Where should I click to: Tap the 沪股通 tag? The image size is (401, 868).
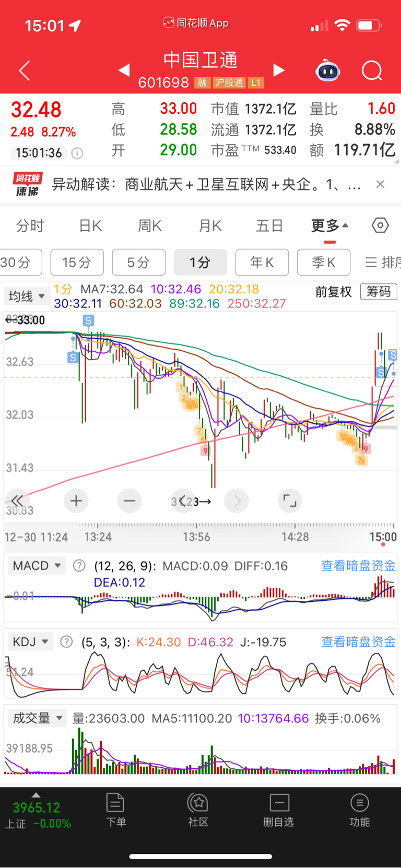[229, 83]
